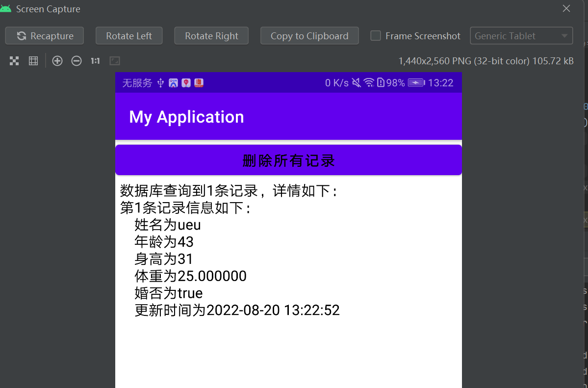Click the line 体重为25.000000
The image size is (588, 388).
(190, 276)
